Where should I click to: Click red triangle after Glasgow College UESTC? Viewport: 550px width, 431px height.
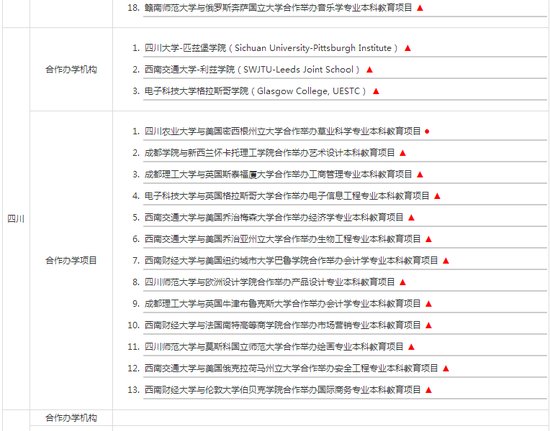pos(376,91)
